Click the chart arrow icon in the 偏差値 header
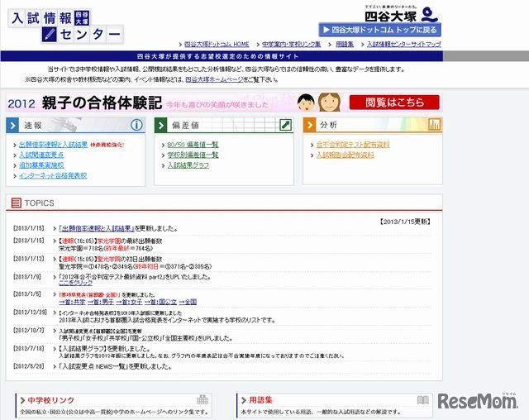This screenshot has width=529, height=420. (285, 125)
